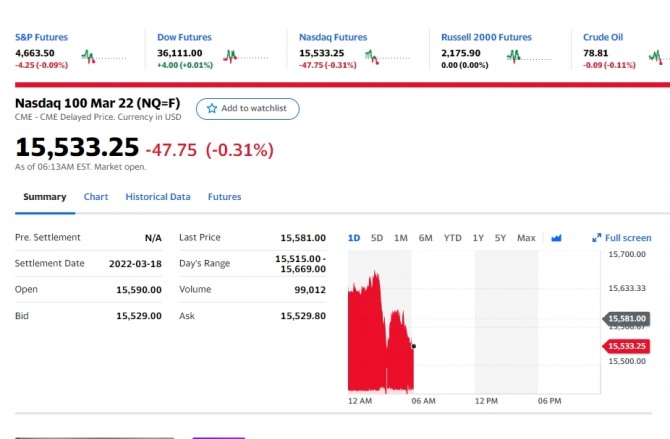Screen dimensions: 670x439
Task: Switch chart range to 5D
Action: pyautogui.click(x=377, y=238)
